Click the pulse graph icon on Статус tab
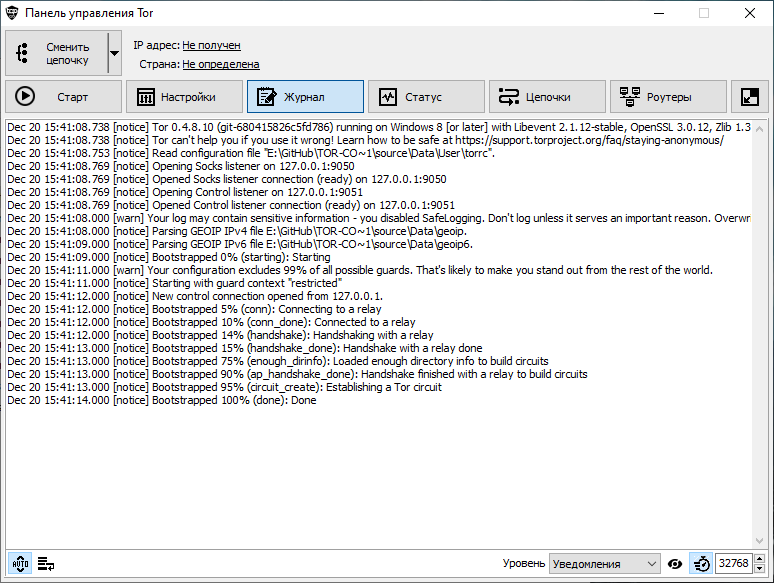 pyautogui.click(x=388, y=97)
